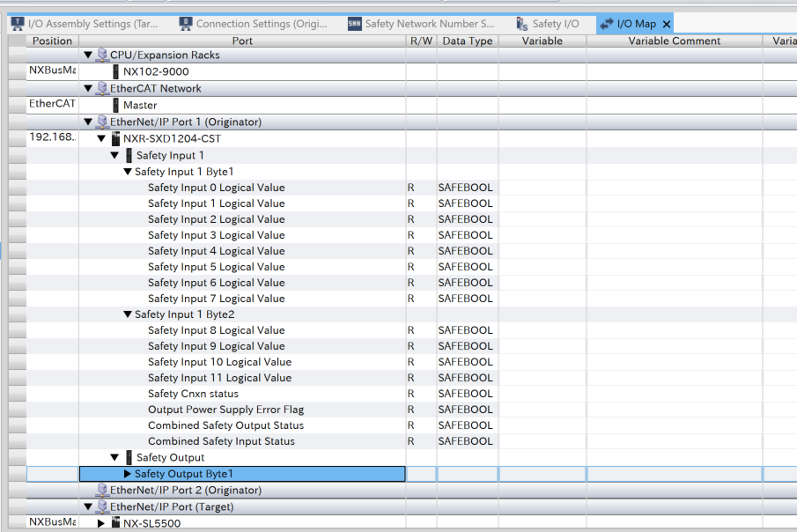The width and height of the screenshot is (797, 532).
Task: Click Variable Comment cell for Safety Input 5
Action: pyautogui.click(x=675, y=267)
